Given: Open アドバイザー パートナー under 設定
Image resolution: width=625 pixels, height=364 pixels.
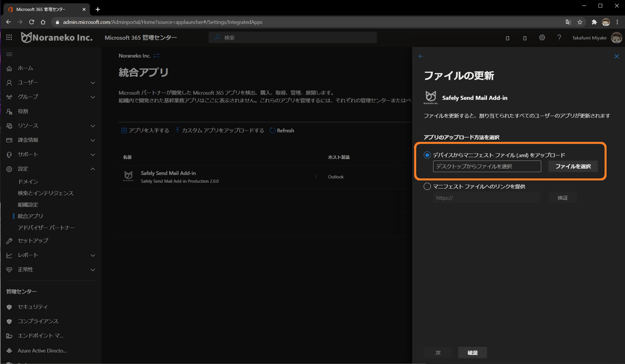Looking at the screenshot, I should [x=46, y=227].
